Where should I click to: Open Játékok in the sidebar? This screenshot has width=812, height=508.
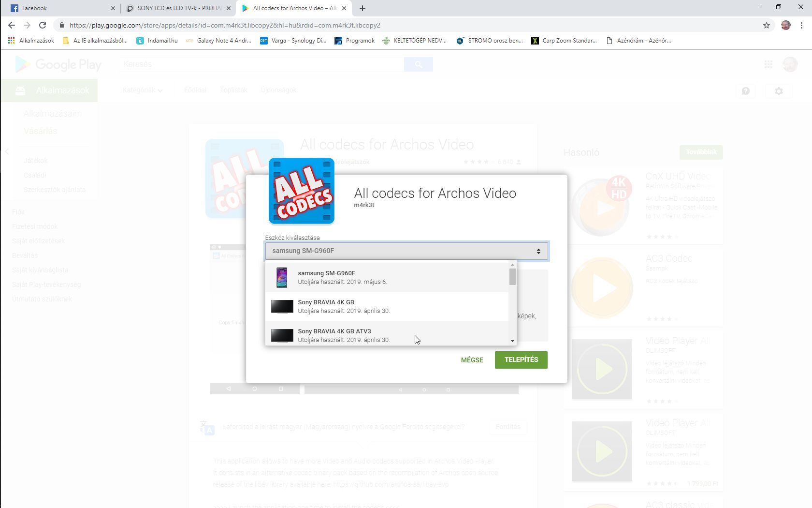click(x=36, y=161)
